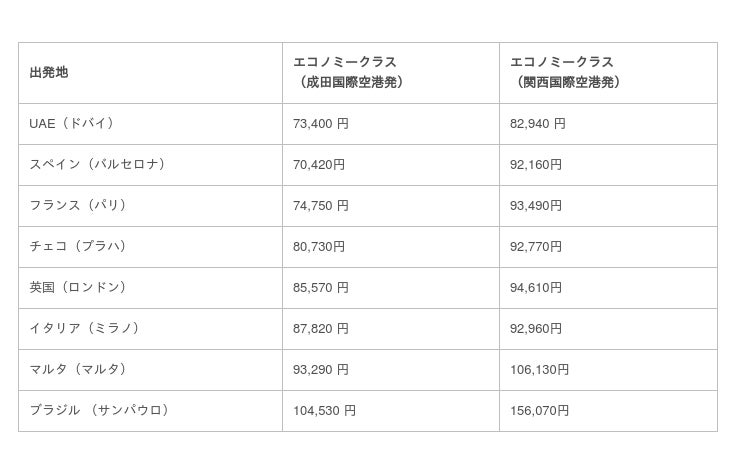The width and height of the screenshot is (740, 472).
Task: Select the 94,610円 London Kansai price
Action: tap(536, 288)
